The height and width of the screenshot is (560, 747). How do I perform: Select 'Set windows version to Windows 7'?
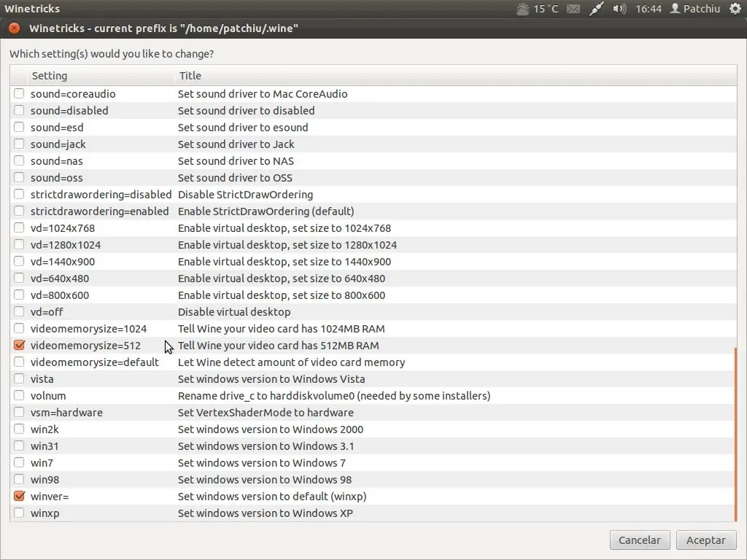point(262,463)
